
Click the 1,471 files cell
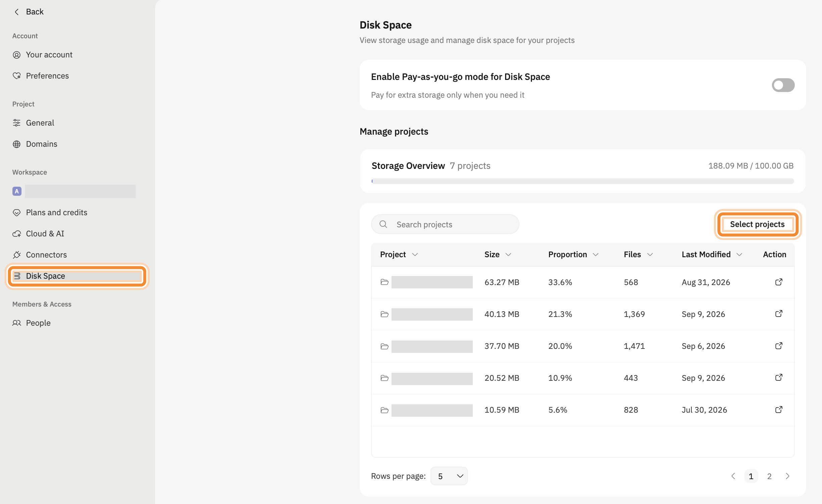[x=634, y=346]
